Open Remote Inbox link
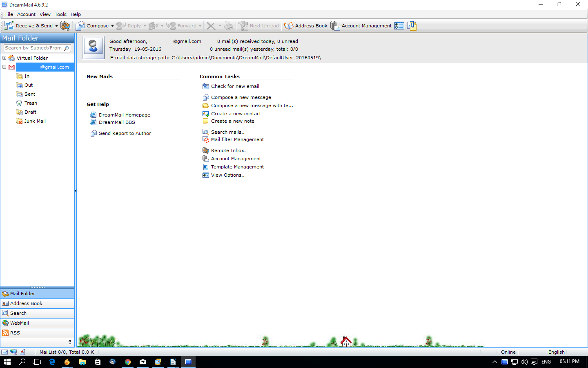 (x=228, y=150)
